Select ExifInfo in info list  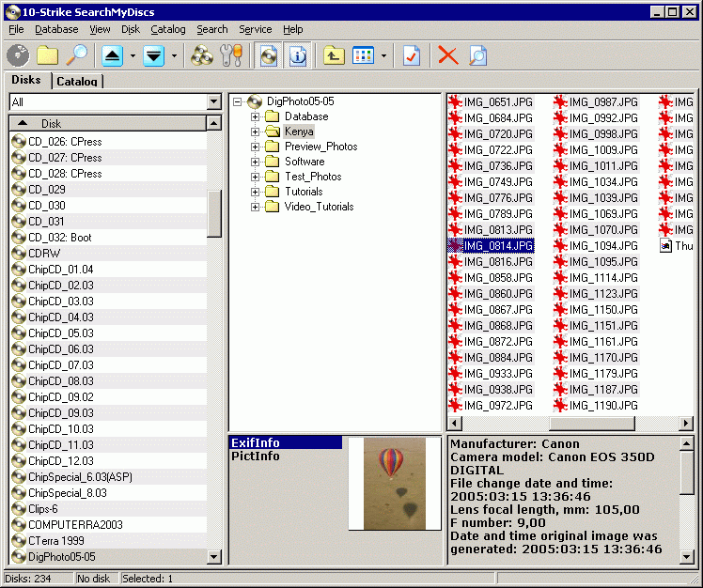(x=286, y=442)
